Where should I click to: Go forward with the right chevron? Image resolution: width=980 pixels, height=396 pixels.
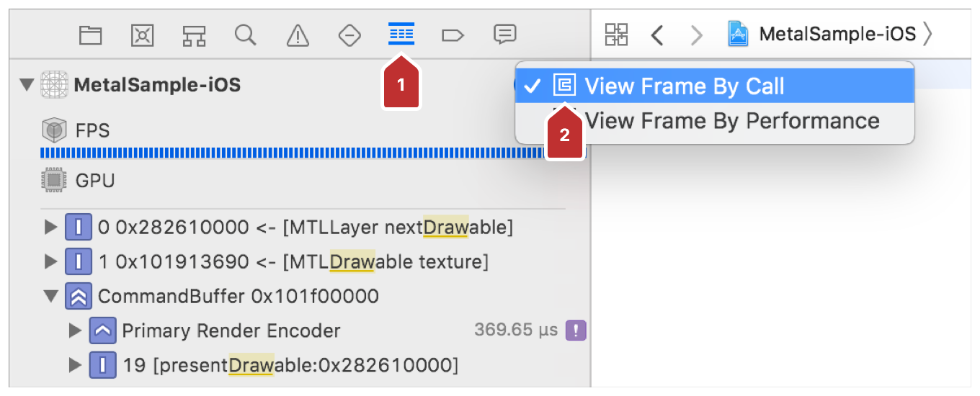tap(696, 35)
